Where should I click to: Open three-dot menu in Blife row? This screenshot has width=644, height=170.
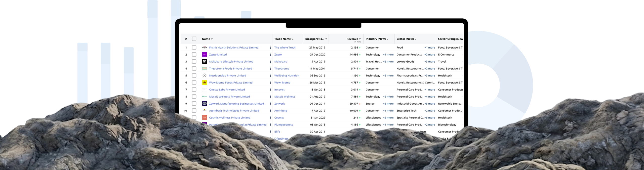click(270, 132)
